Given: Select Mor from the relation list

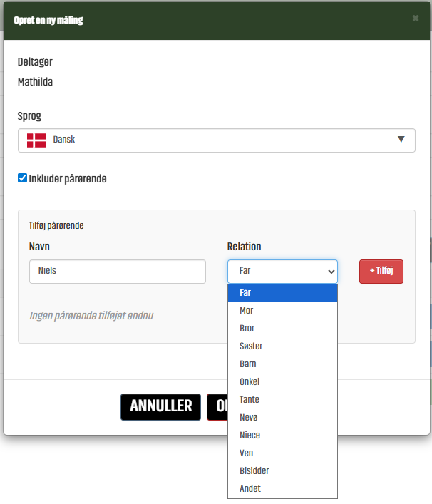Looking at the screenshot, I should (282, 311).
